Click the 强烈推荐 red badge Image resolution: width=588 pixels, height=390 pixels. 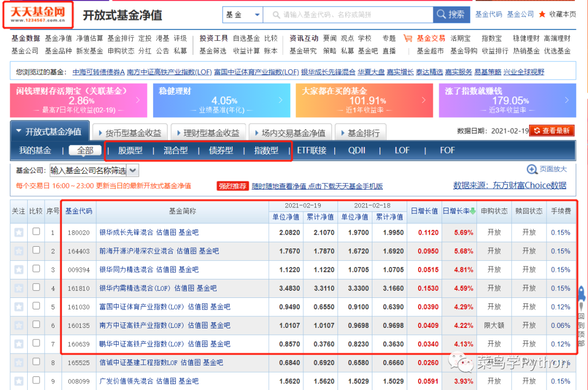[x=232, y=186]
